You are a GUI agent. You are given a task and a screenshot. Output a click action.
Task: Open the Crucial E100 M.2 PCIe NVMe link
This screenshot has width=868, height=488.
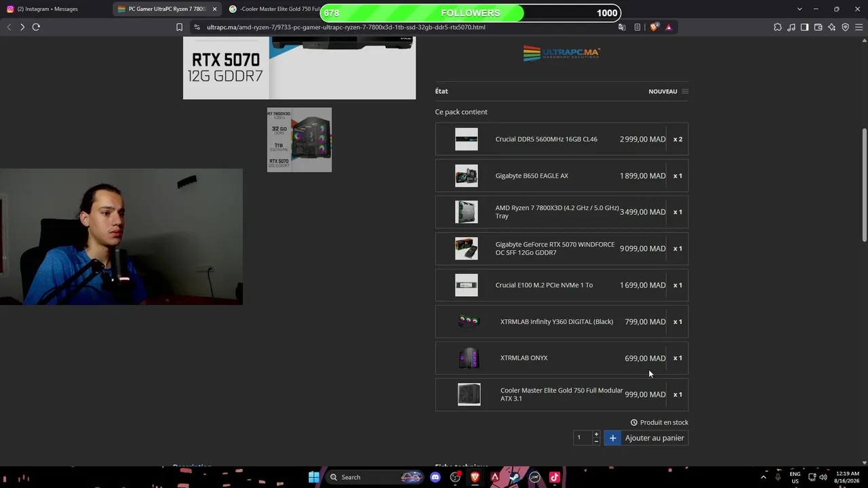pos(544,285)
